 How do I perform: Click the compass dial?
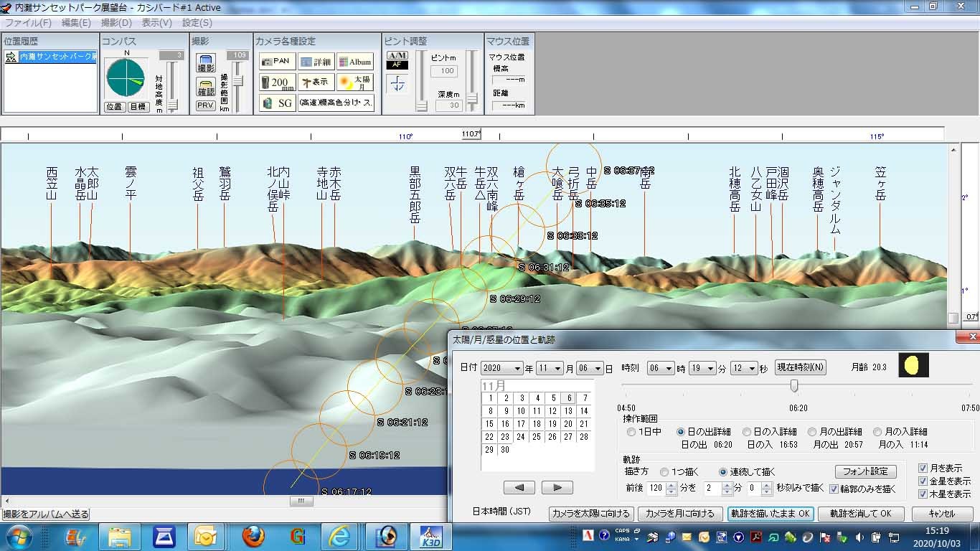coord(126,79)
